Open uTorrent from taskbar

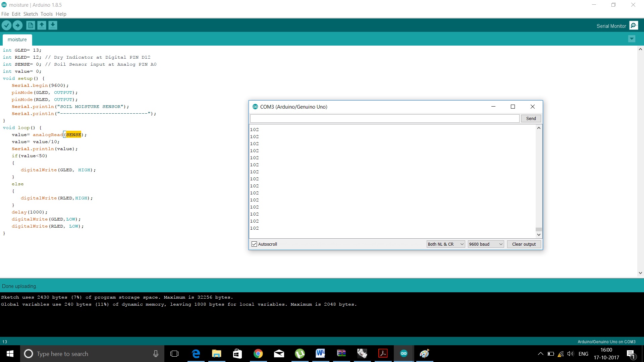[300, 354]
